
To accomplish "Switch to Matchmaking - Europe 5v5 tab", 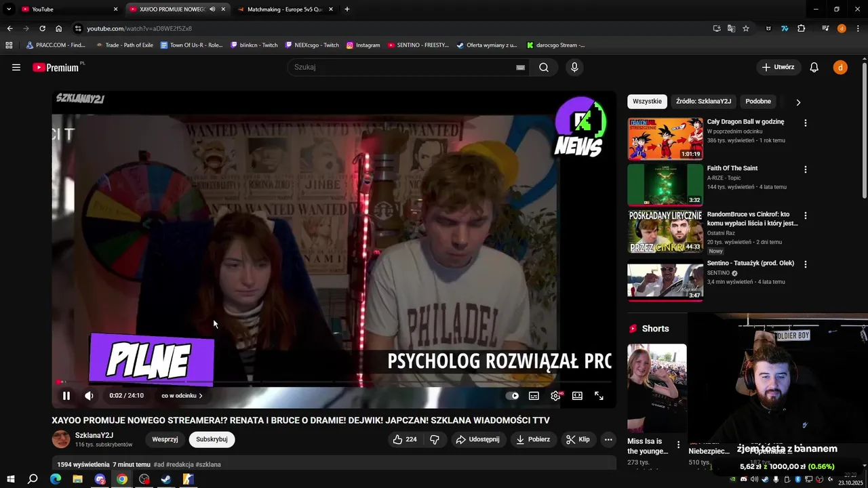I will 284,9.
